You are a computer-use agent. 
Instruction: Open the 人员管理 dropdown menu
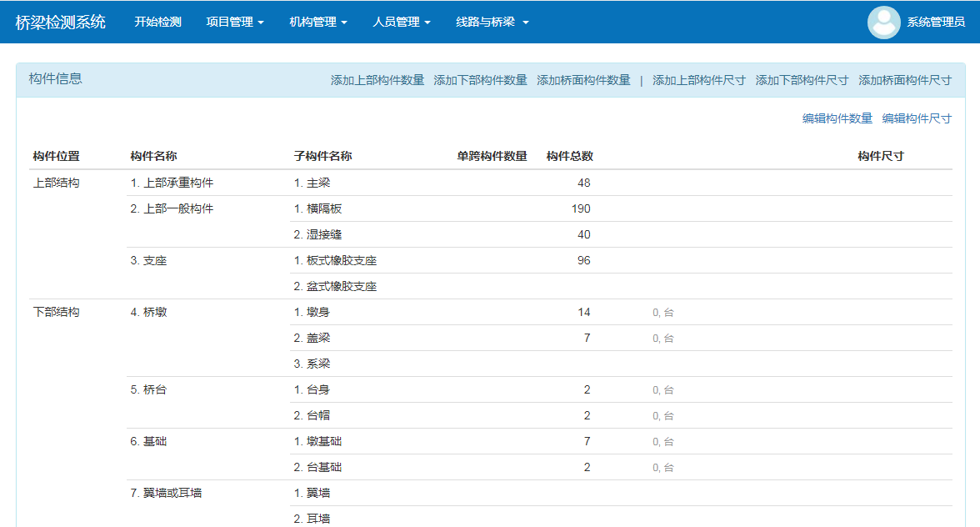point(402,23)
